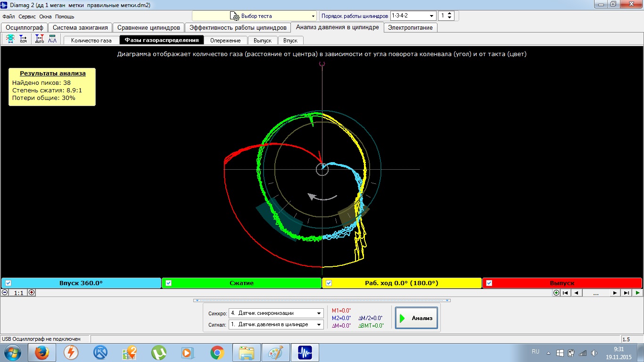
Task: Open Paint from taskbar
Action: pos(276,353)
